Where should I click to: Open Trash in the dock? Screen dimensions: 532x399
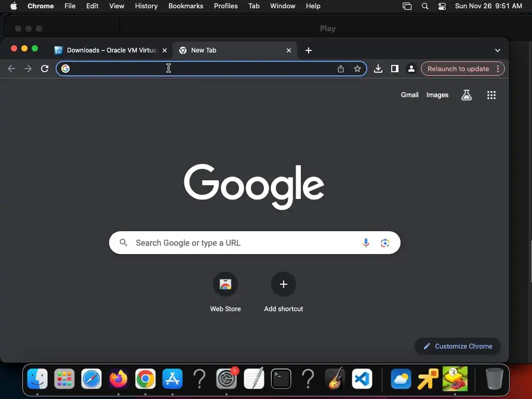[x=494, y=379]
